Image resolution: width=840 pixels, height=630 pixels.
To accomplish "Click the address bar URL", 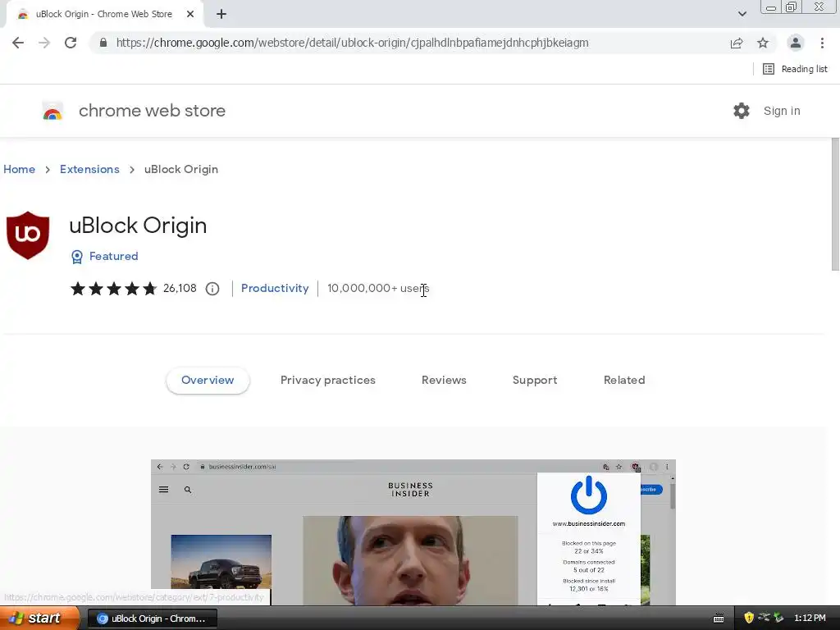I will (x=352, y=43).
